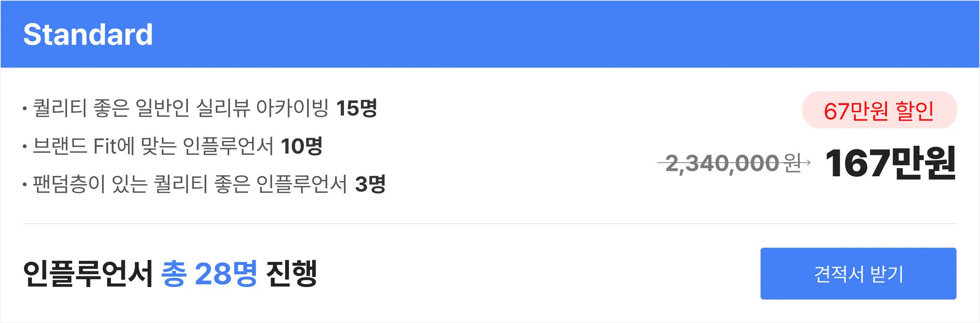Click the 견적서 받기 button
This screenshot has width=980, height=323.
tap(858, 274)
